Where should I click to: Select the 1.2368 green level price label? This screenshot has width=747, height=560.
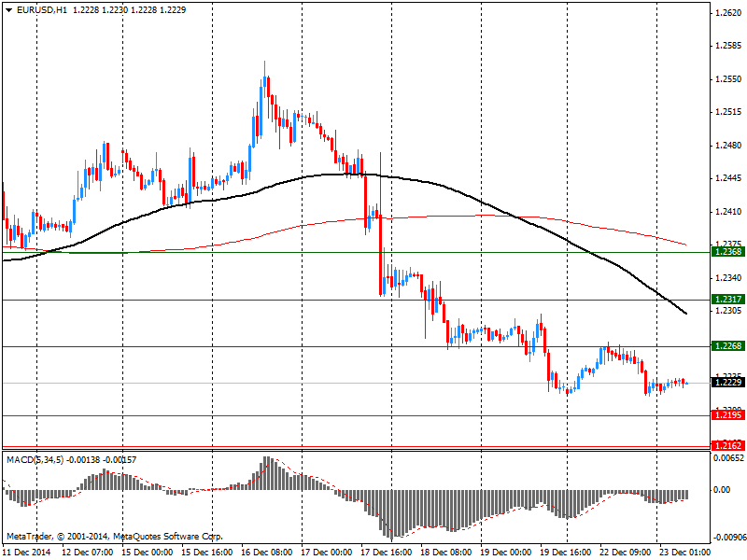[x=728, y=252]
